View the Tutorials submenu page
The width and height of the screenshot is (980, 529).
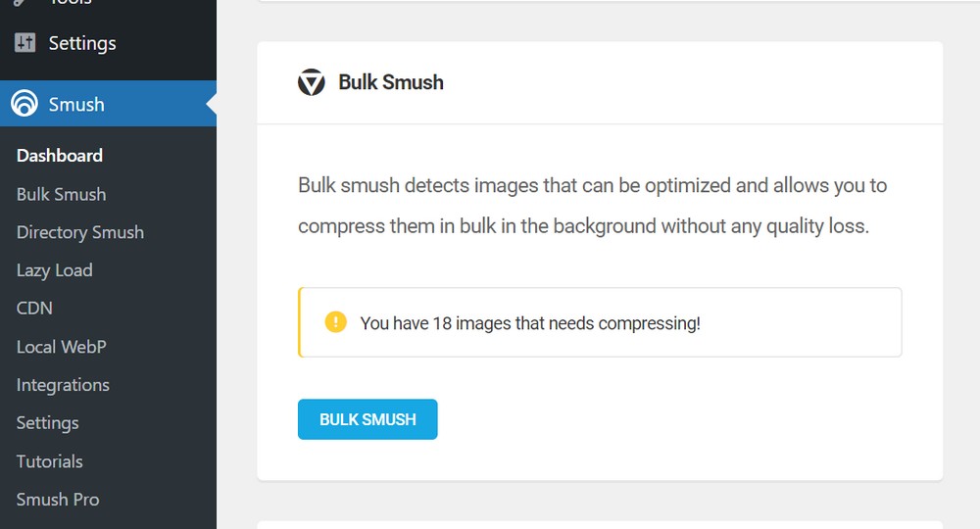click(49, 461)
